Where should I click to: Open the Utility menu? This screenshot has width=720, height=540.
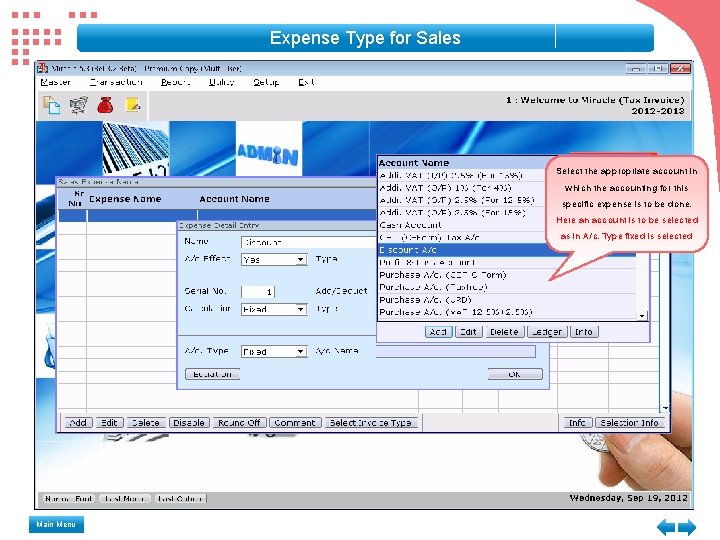pos(221,82)
